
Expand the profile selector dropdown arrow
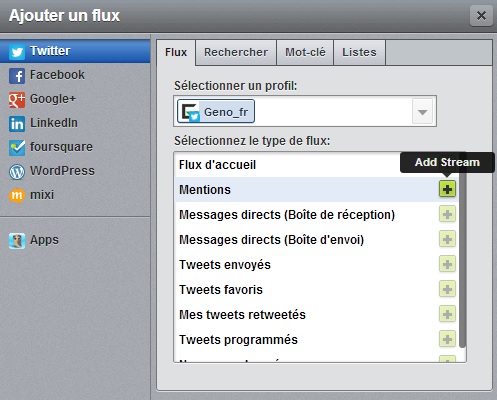[422, 112]
